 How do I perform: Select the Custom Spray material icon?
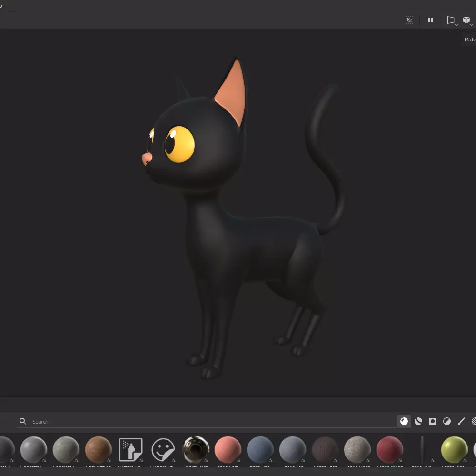(131, 450)
